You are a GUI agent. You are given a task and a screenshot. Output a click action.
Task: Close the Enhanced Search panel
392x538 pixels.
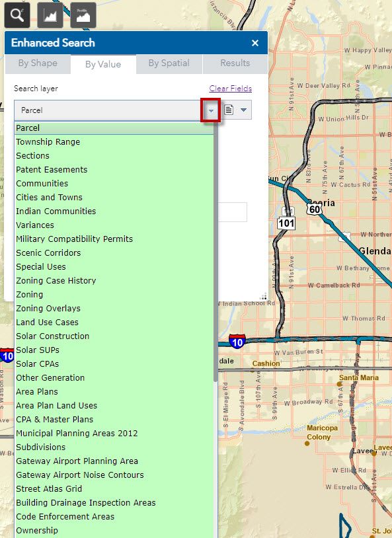[255, 43]
